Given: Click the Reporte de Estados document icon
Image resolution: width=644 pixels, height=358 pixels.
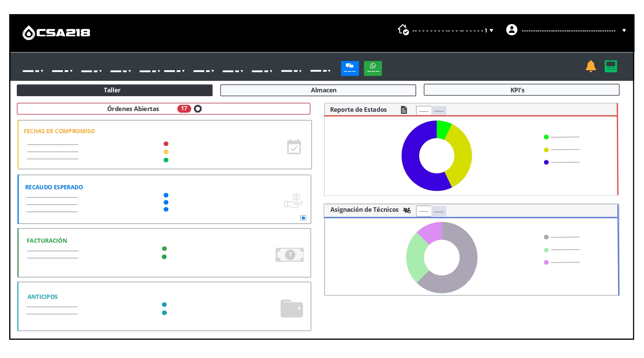Looking at the screenshot, I should (x=404, y=110).
